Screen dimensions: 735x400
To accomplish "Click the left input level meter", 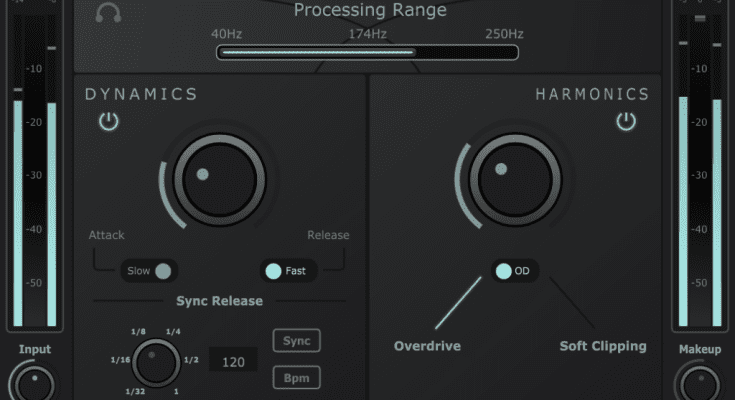I will click(x=35, y=200).
